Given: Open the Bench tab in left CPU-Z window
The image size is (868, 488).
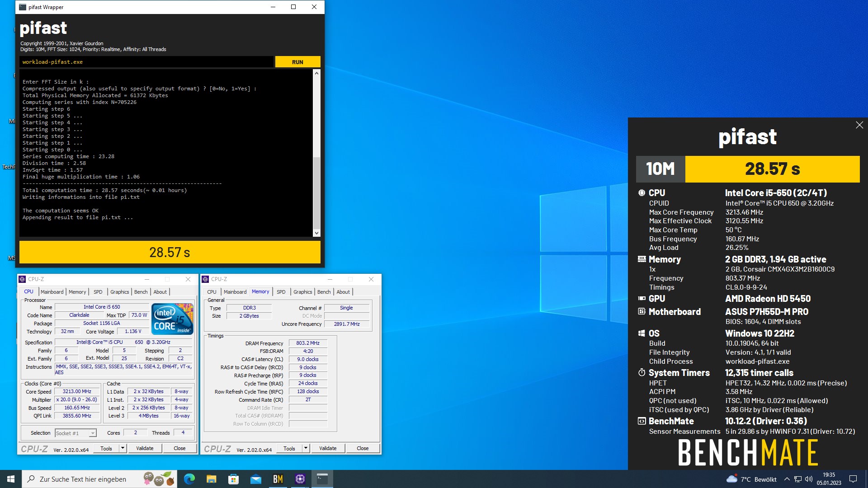Looking at the screenshot, I should 141,292.
